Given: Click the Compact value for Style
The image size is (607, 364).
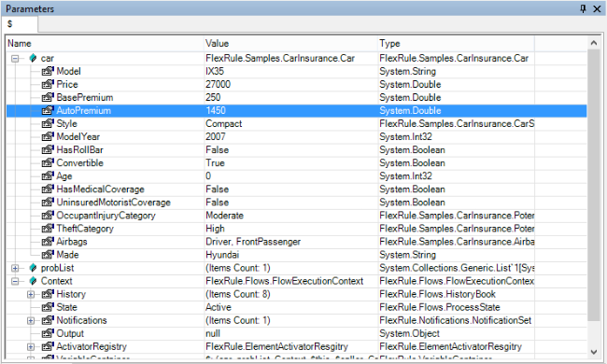Looking at the screenshot, I should pyautogui.click(x=224, y=124).
